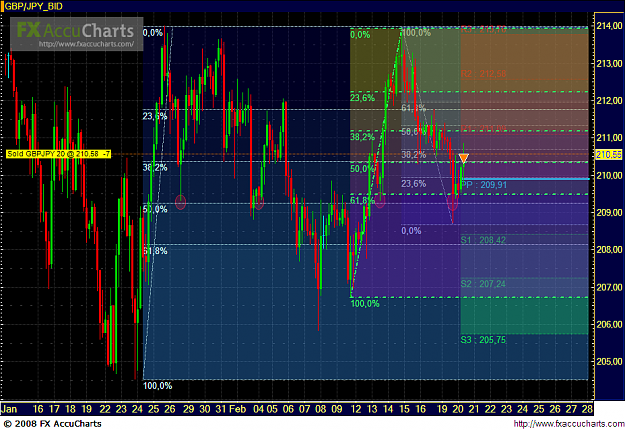Select the R3 resistance pivot label

click(x=483, y=29)
